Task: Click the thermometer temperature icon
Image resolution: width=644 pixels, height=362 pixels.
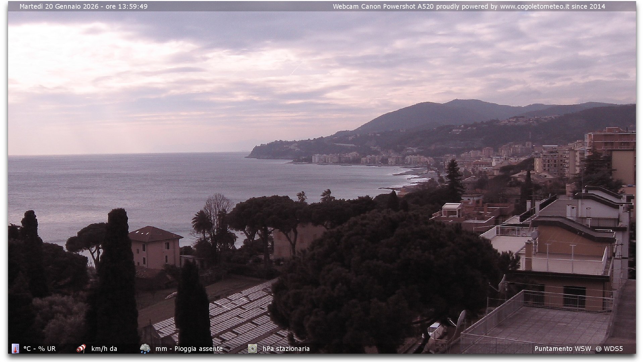Action: (x=15, y=349)
